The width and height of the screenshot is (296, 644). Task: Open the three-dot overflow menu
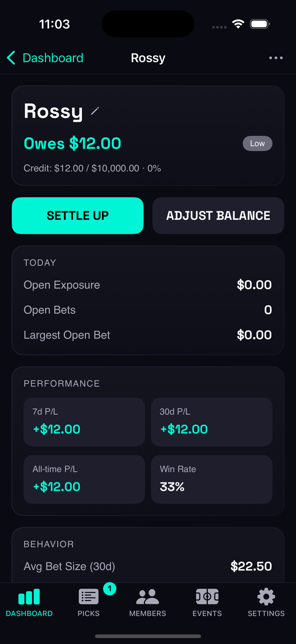(x=276, y=58)
